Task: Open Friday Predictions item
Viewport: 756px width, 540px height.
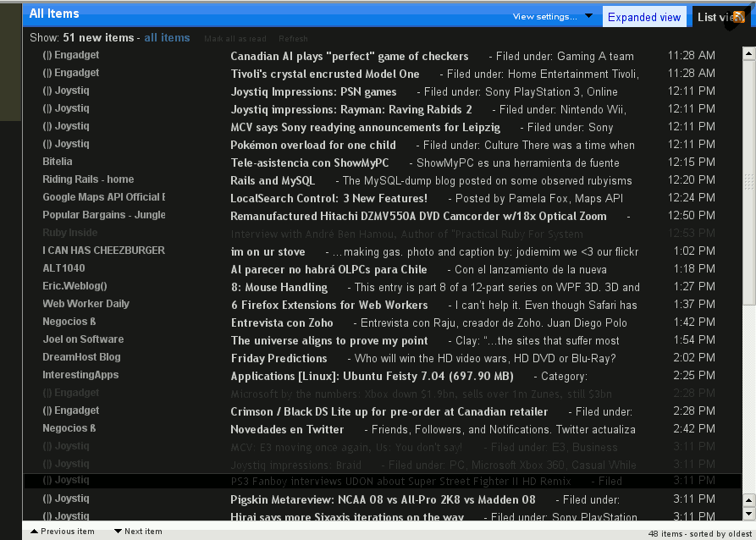Action: coord(279,359)
